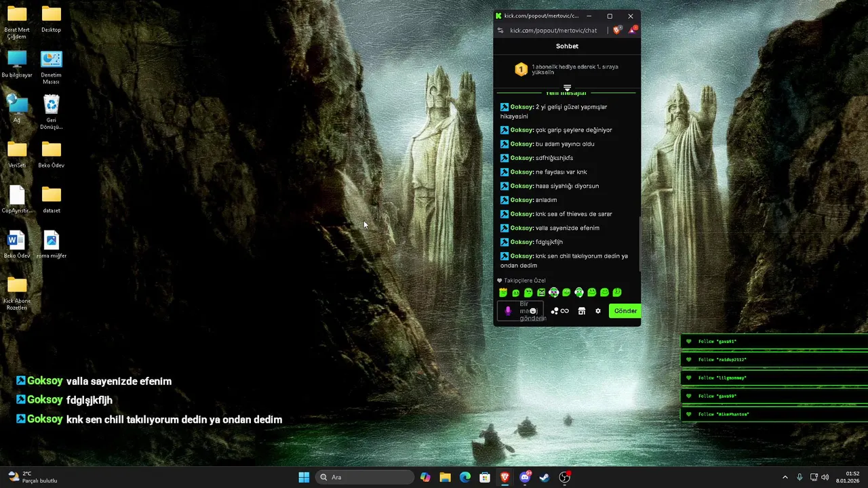Pick the angry square-faced green emote
Viewport: 868px width, 488px height.
[541, 293]
